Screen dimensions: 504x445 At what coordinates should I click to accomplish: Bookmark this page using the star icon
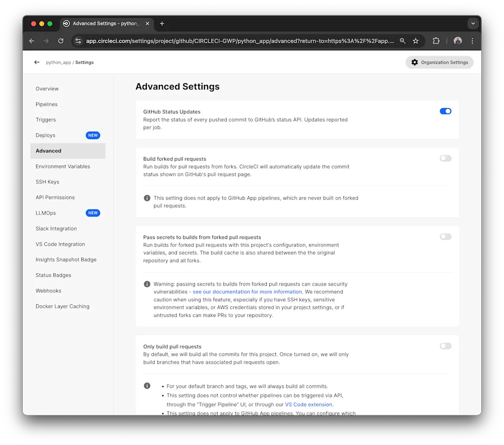coord(416,41)
